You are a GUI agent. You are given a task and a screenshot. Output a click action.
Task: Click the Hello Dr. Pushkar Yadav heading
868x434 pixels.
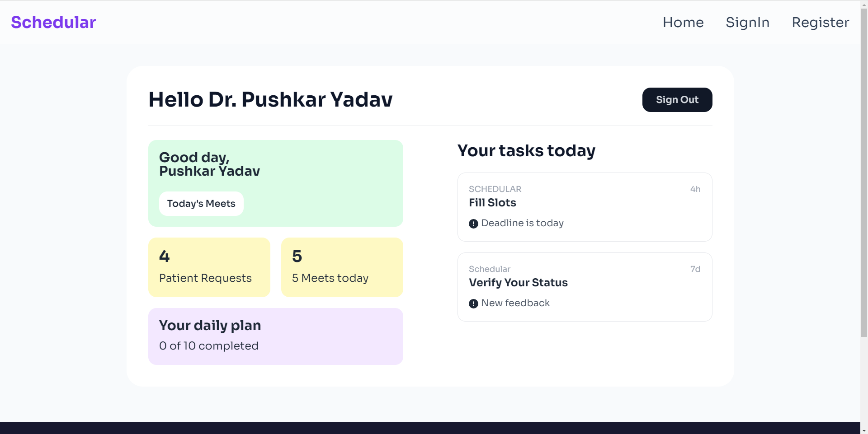(x=270, y=99)
